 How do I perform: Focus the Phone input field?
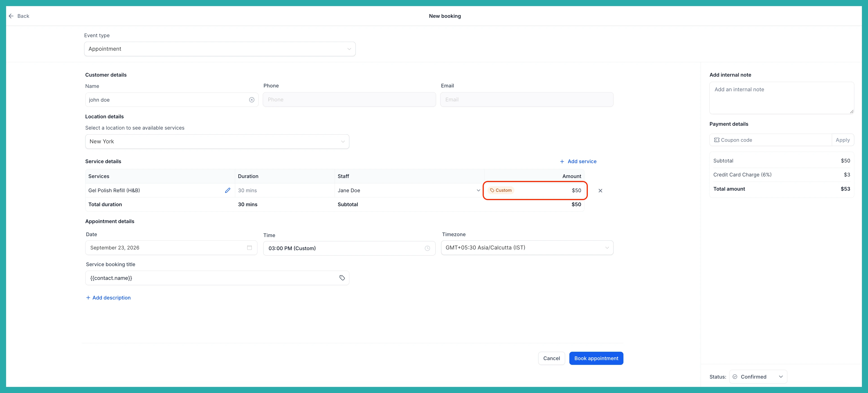[x=349, y=99]
